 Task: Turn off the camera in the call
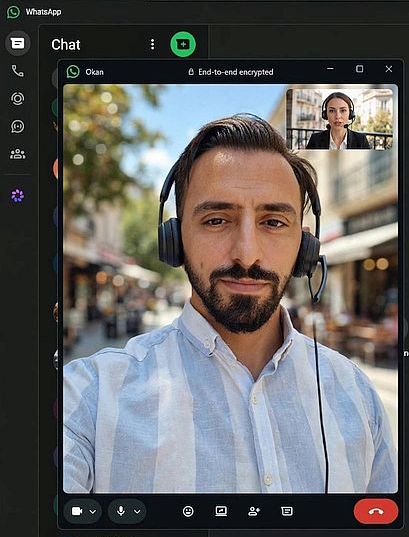77,511
